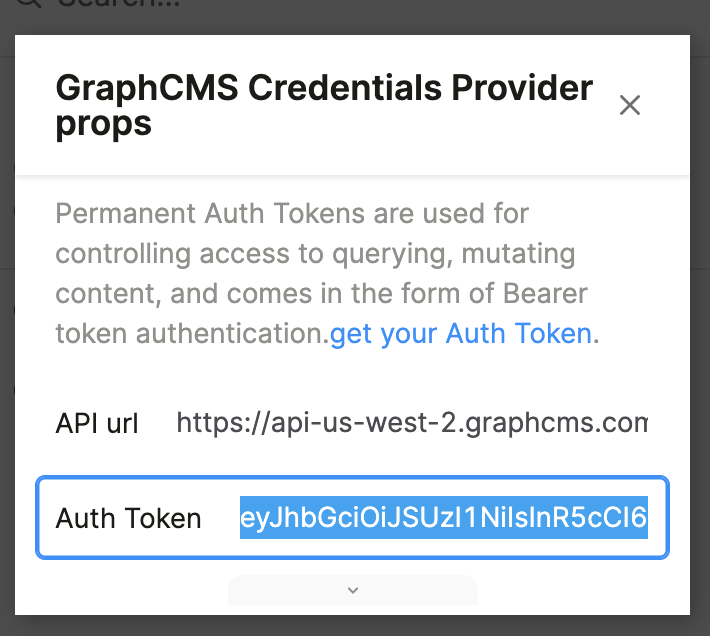Click the "API url" label

pos(97,423)
